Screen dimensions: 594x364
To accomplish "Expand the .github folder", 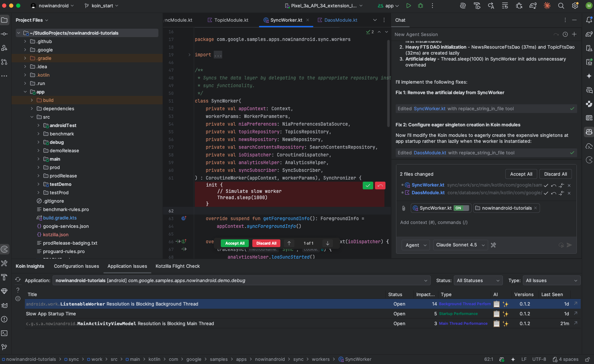I will coord(25,41).
